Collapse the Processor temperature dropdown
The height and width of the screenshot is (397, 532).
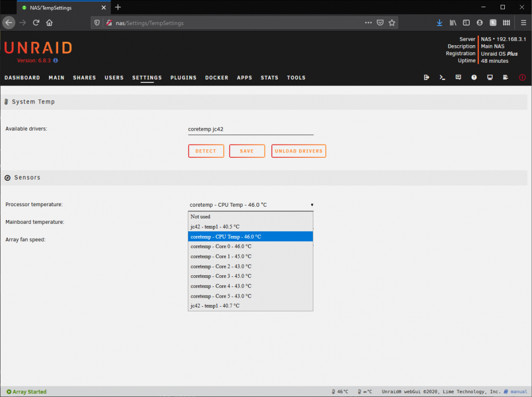[251, 205]
